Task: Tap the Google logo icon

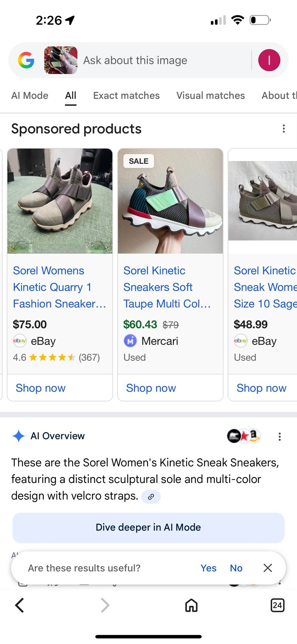Action: click(26, 60)
